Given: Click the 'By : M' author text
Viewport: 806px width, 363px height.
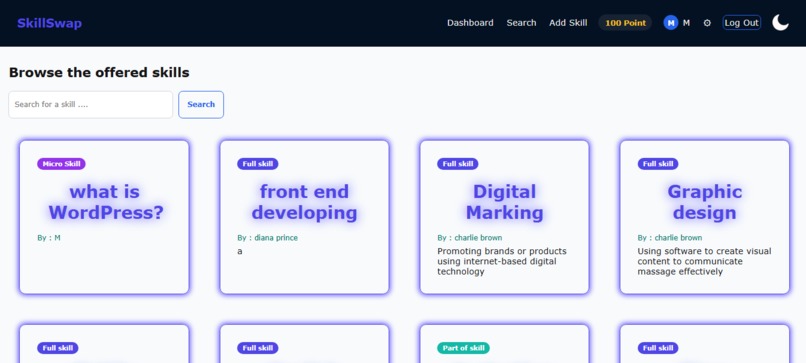Looking at the screenshot, I should 49,238.
